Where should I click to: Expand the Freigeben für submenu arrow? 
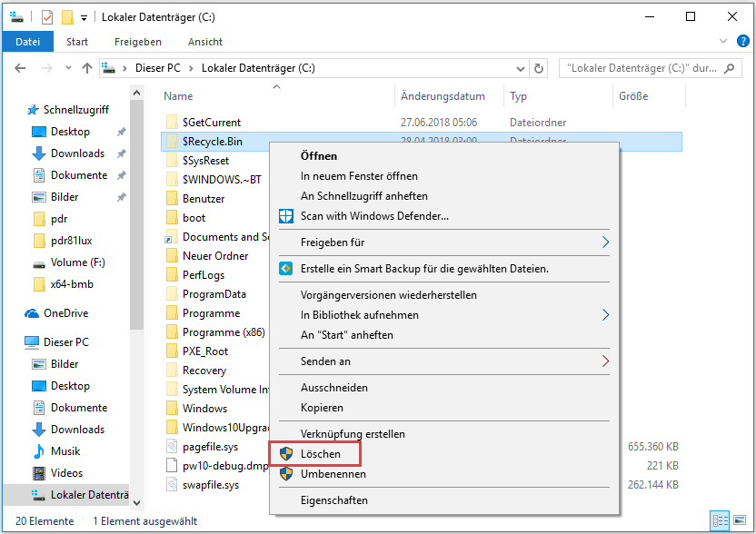coord(605,242)
